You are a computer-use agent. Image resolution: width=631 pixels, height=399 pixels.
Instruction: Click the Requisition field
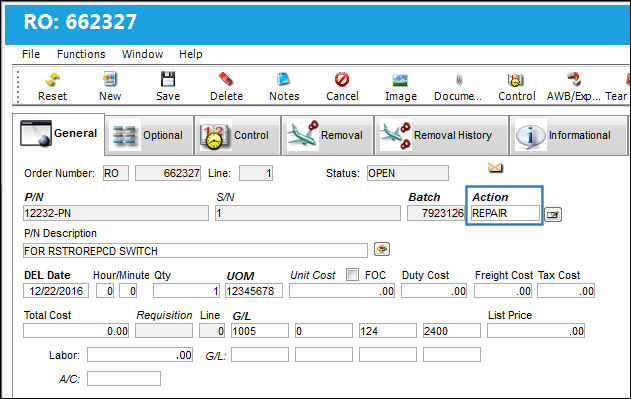coord(164,331)
